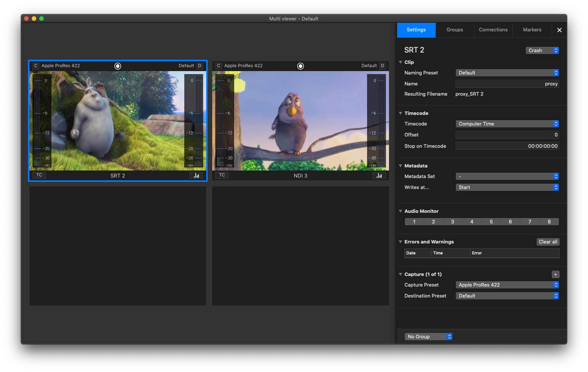This screenshot has height=372, width=588.
Task: Open the No Group dropdown
Action: tap(429, 337)
